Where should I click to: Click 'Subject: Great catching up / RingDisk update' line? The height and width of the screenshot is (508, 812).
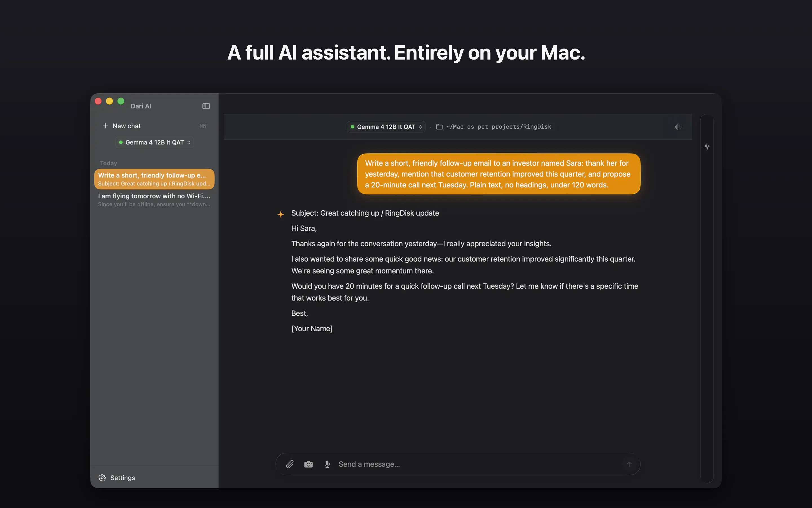pos(365,213)
